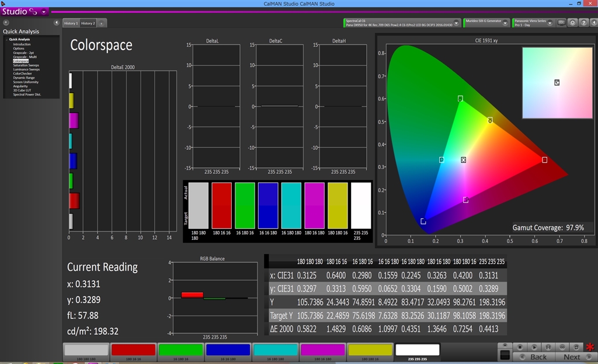Open the settings gear icon
The height and width of the screenshot is (364, 598).
(572, 23)
